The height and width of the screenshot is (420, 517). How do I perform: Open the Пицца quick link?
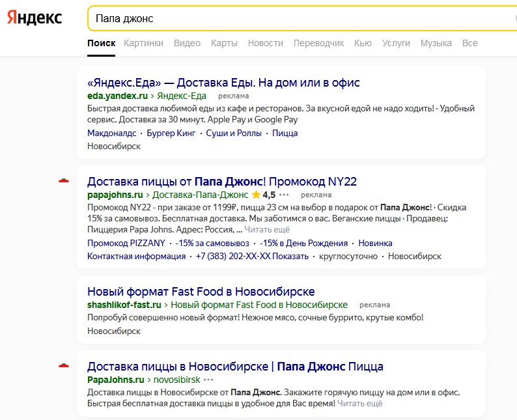(285, 133)
